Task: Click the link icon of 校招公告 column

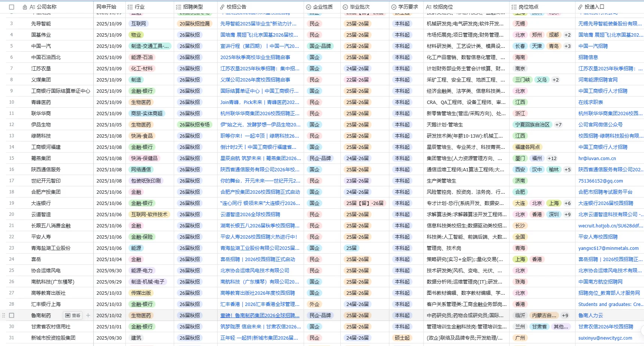Action: pyautogui.click(x=222, y=7)
